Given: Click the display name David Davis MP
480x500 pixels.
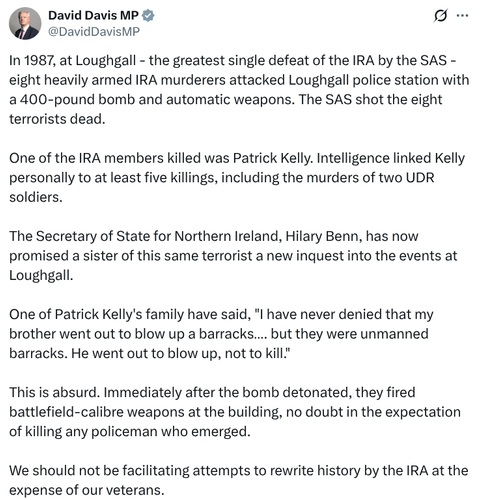Looking at the screenshot, I should pyautogui.click(x=93, y=15).
